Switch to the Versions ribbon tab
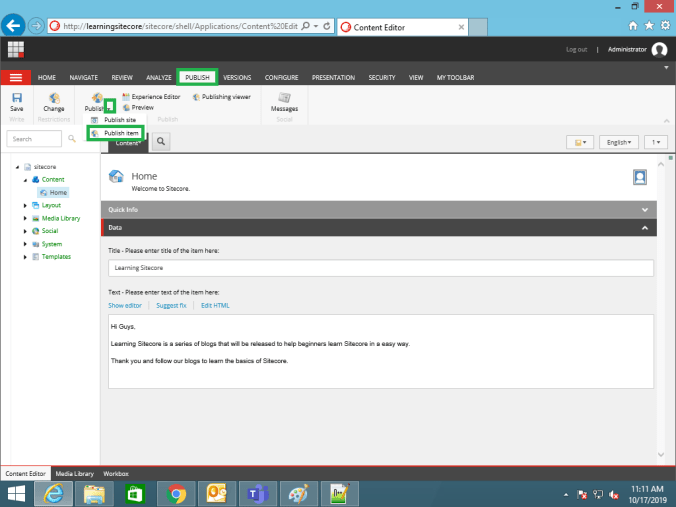 coord(237,77)
